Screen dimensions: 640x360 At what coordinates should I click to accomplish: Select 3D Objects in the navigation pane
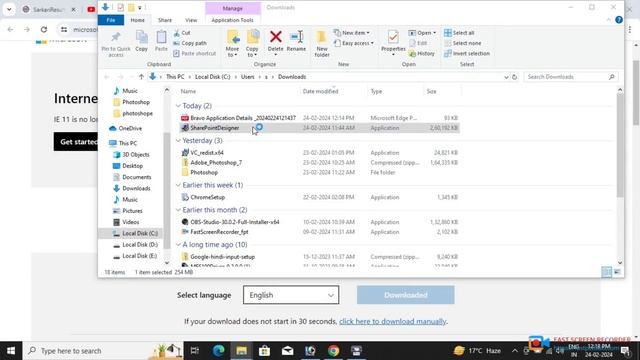(136, 155)
